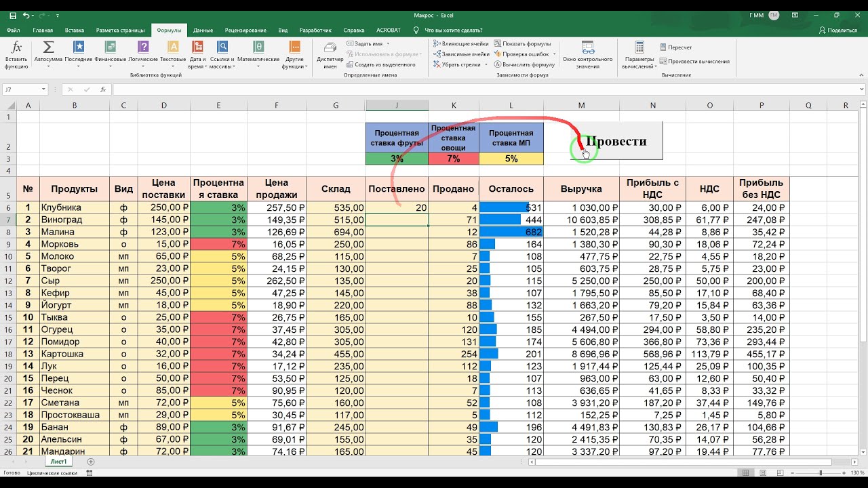The image size is (868, 488).
Task: Select column header J
Action: point(397,105)
